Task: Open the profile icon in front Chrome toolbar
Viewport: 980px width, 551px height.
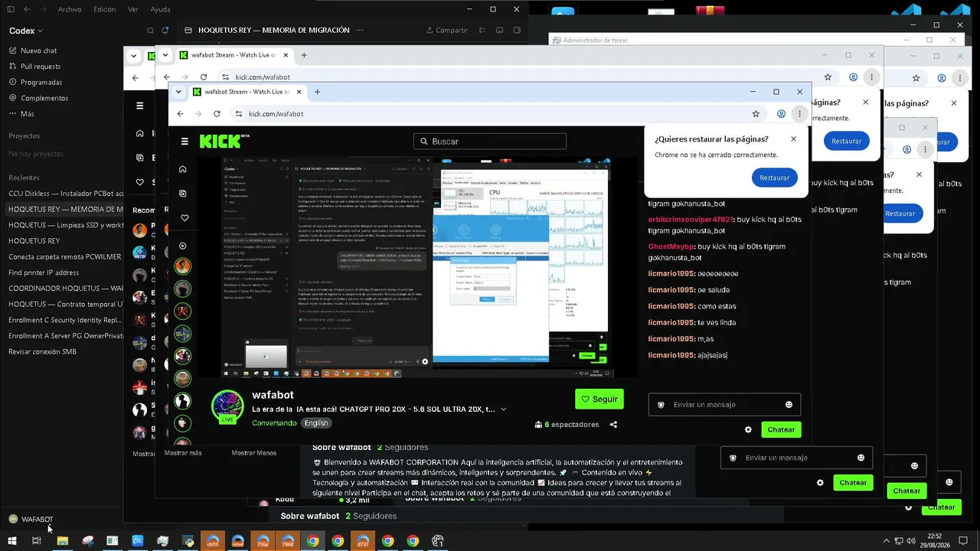Action: click(x=781, y=114)
